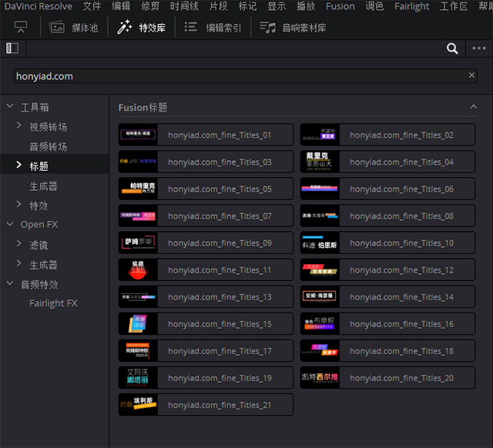Expand the 特效 effects node
This screenshot has width=493, height=448.
point(18,204)
